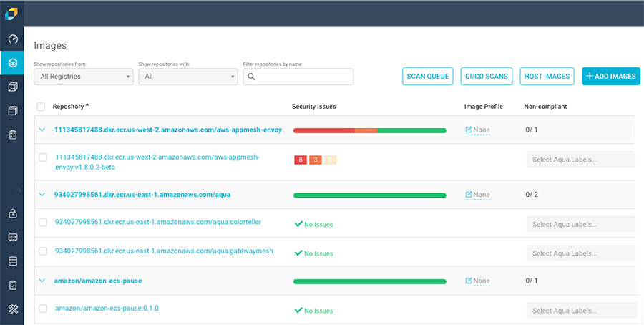Open the Show repositories with dropdown
This screenshot has width=644, height=325.
pyautogui.click(x=188, y=77)
